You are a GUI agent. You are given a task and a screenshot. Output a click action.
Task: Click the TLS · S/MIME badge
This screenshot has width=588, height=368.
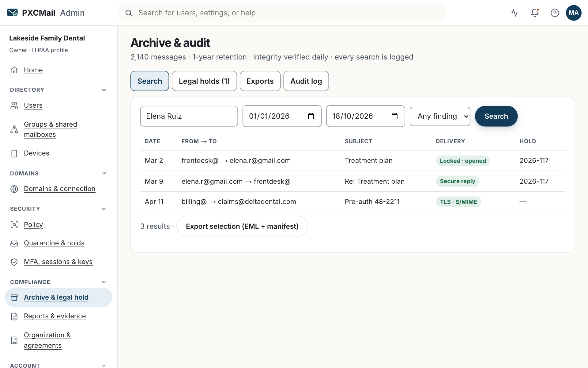point(458,202)
